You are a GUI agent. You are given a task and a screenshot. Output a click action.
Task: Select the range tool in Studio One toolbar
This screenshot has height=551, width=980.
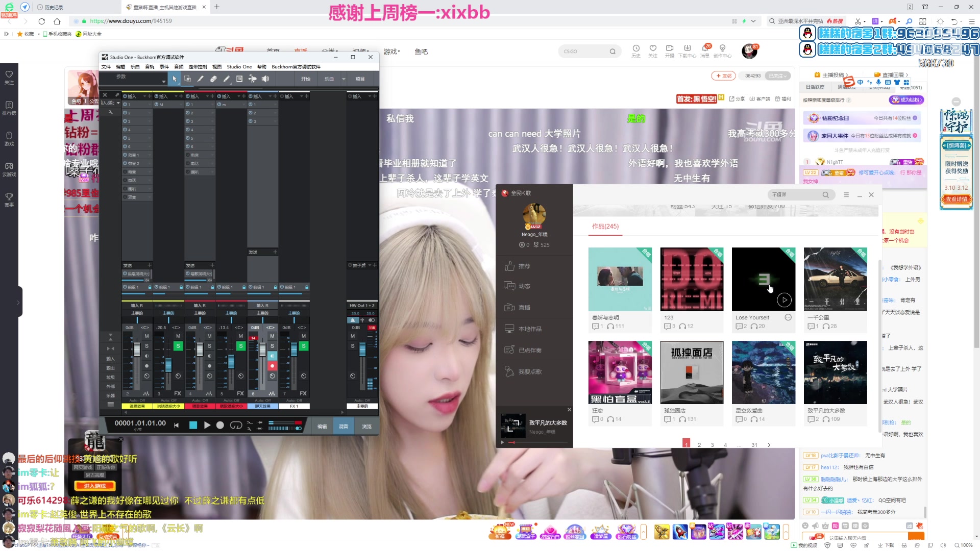[187, 79]
